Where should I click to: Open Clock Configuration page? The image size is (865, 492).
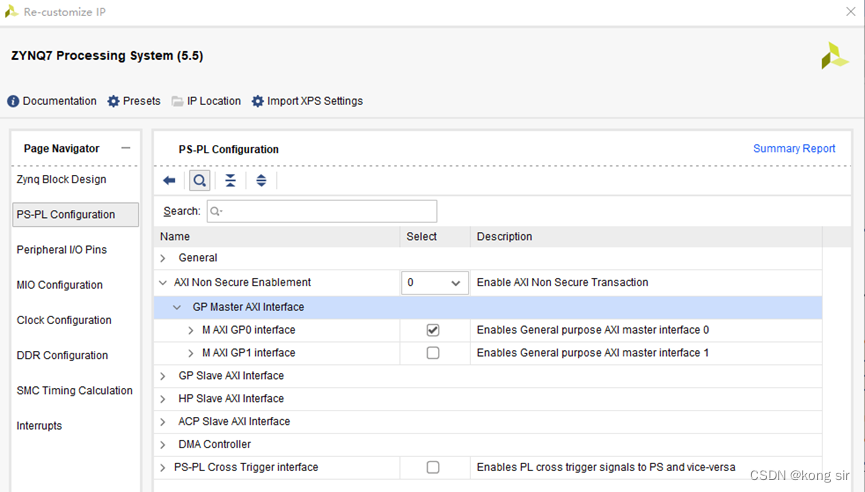64,320
